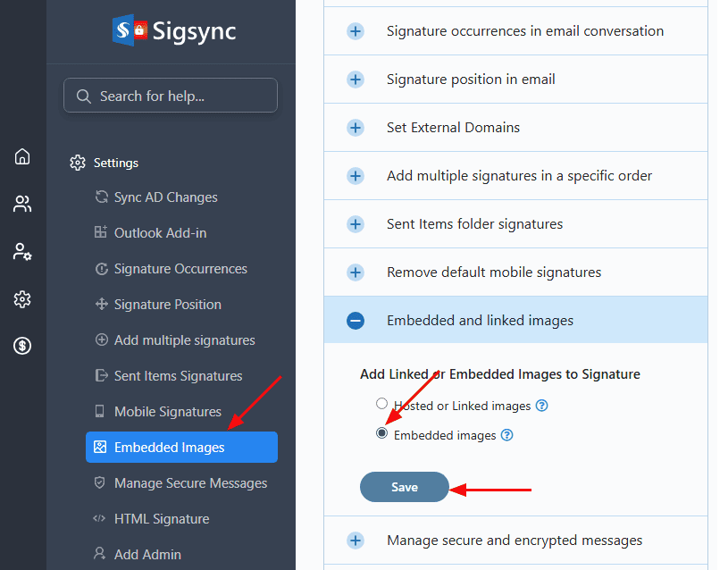Expand Set External Domains section

[x=356, y=128]
